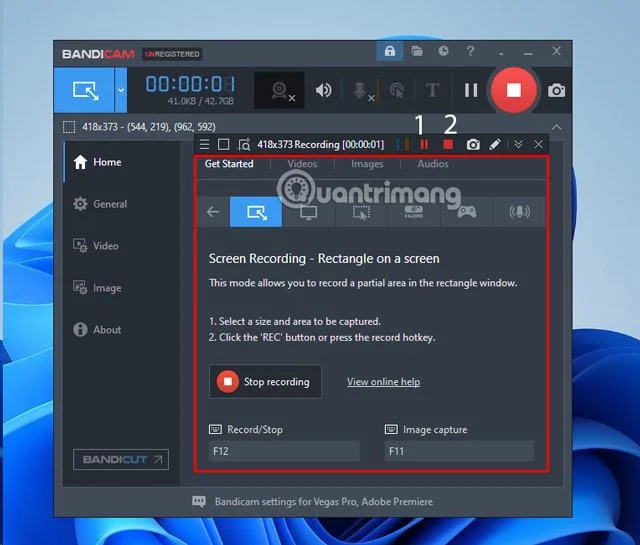Click the BANDICAM logo

coord(98,54)
